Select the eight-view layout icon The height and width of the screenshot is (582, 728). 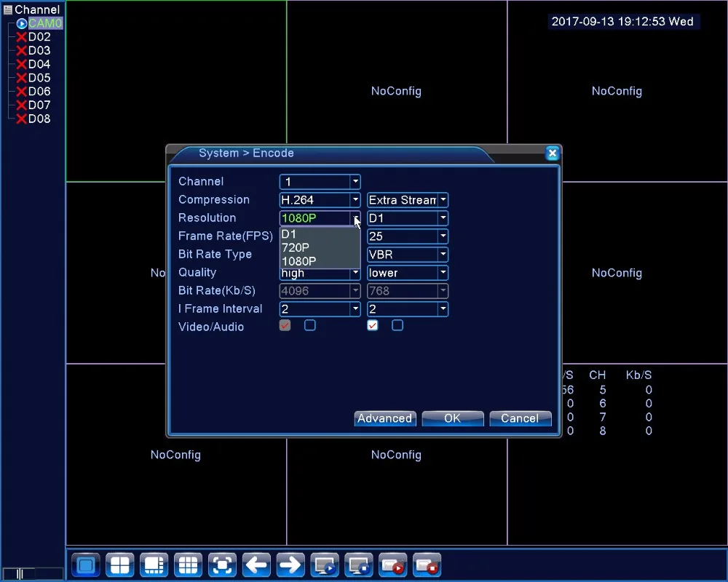[154, 565]
